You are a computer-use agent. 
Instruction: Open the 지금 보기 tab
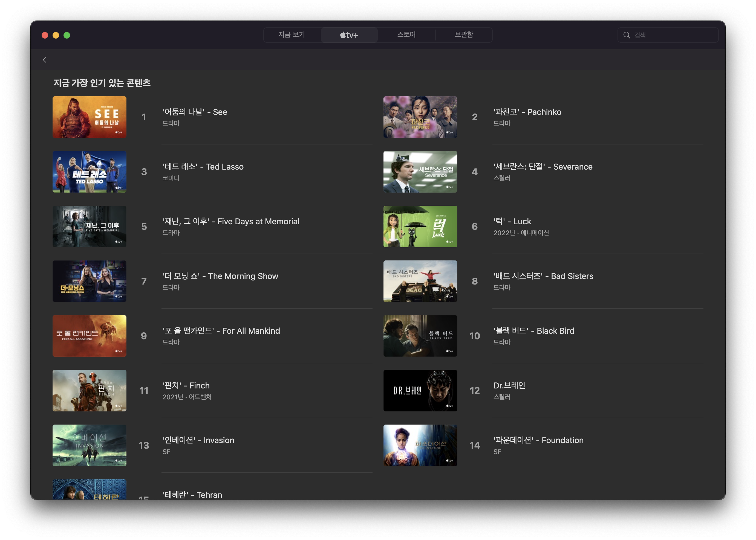tap(292, 35)
